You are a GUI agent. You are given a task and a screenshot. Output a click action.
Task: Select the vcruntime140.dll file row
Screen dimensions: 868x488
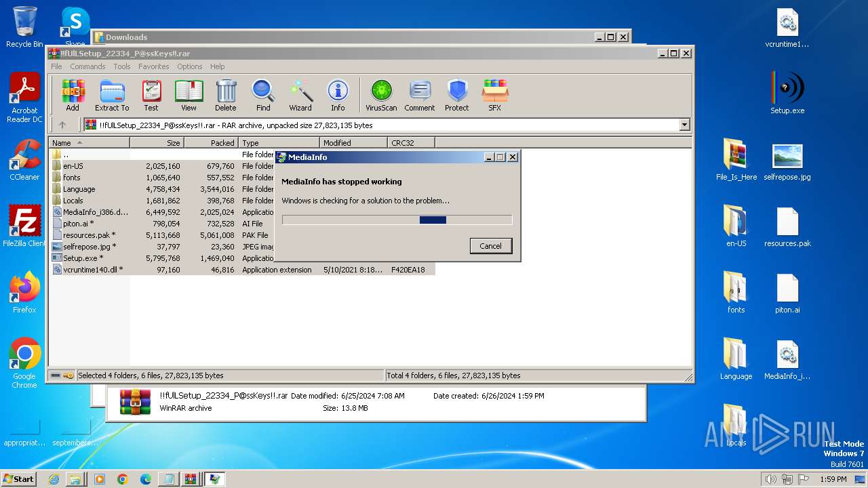coord(242,270)
